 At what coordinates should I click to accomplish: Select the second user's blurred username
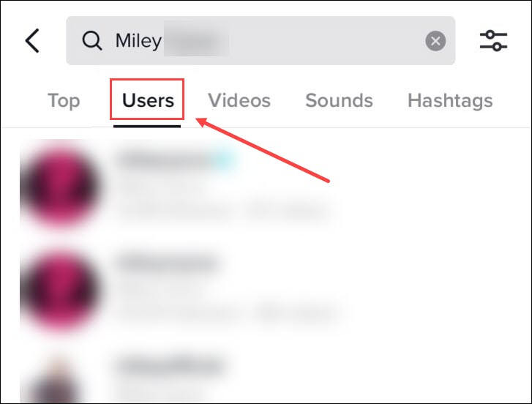pos(168,263)
